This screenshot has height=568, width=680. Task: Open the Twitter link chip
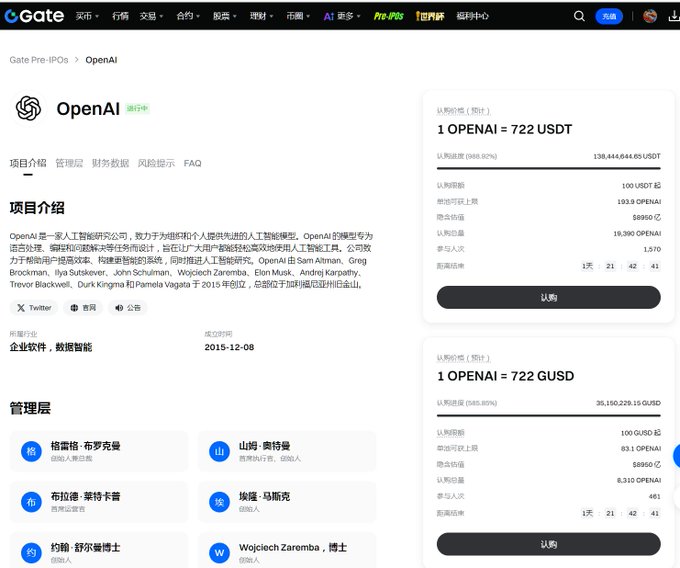34,308
